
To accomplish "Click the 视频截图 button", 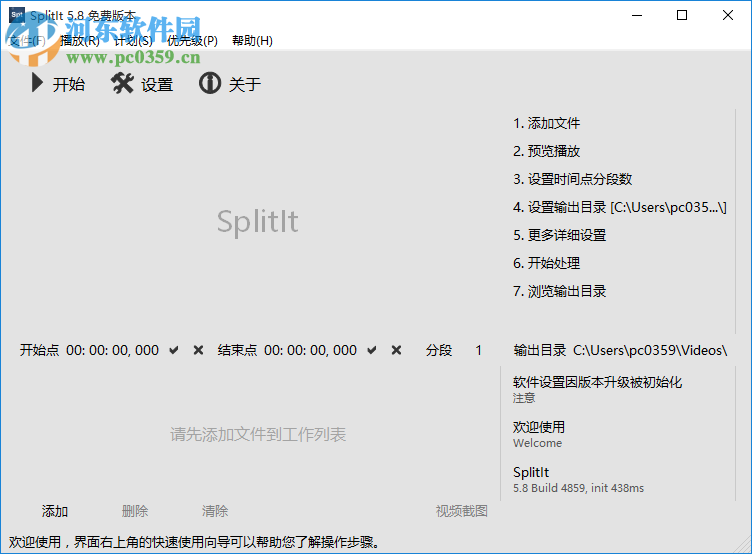I will click(x=461, y=511).
